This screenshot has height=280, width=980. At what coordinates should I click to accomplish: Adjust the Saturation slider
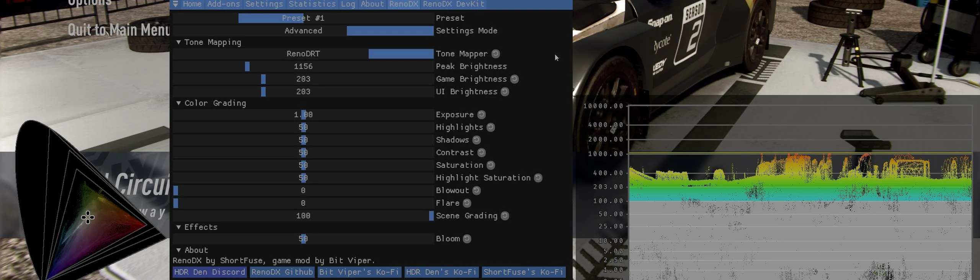point(303,165)
